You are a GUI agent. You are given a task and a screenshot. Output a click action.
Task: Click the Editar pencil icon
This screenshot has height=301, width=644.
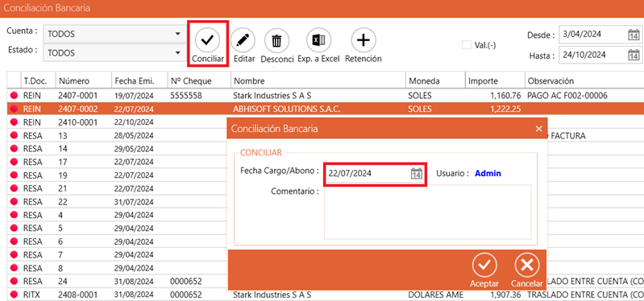point(243,40)
